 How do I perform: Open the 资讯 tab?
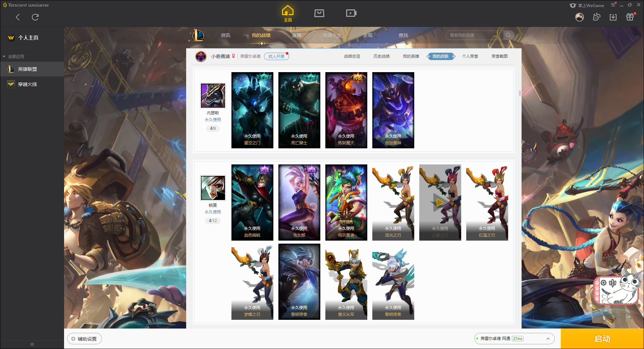[x=225, y=35]
